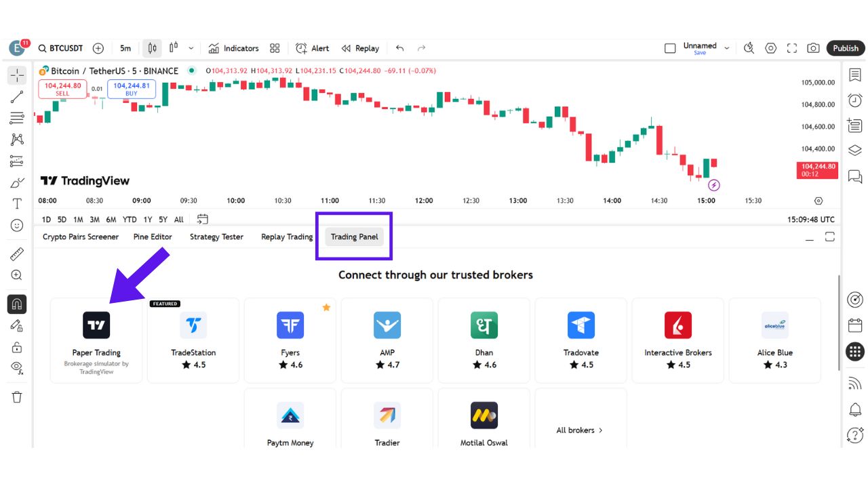The image size is (868, 488).
Task: Open the Fibonacci retracement tools
Action: (17, 118)
